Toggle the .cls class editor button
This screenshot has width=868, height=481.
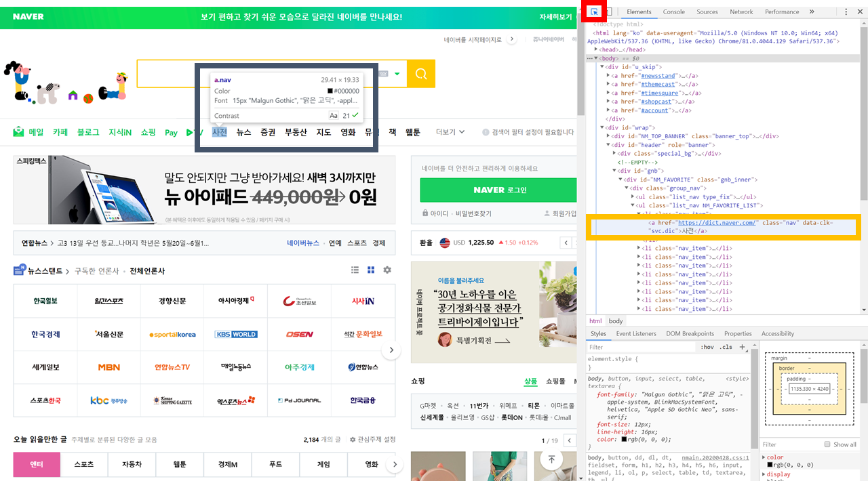pyautogui.click(x=726, y=347)
